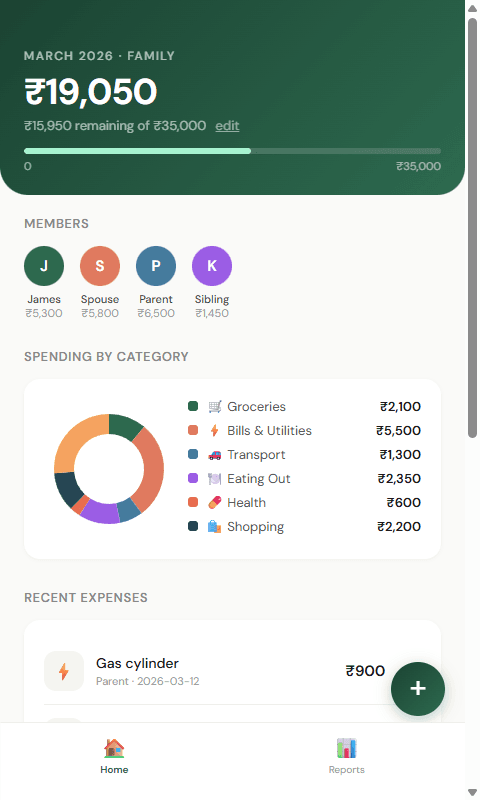Screen dimensions: 480x800
Task: Click the Health category label
Action: [246, 503]
